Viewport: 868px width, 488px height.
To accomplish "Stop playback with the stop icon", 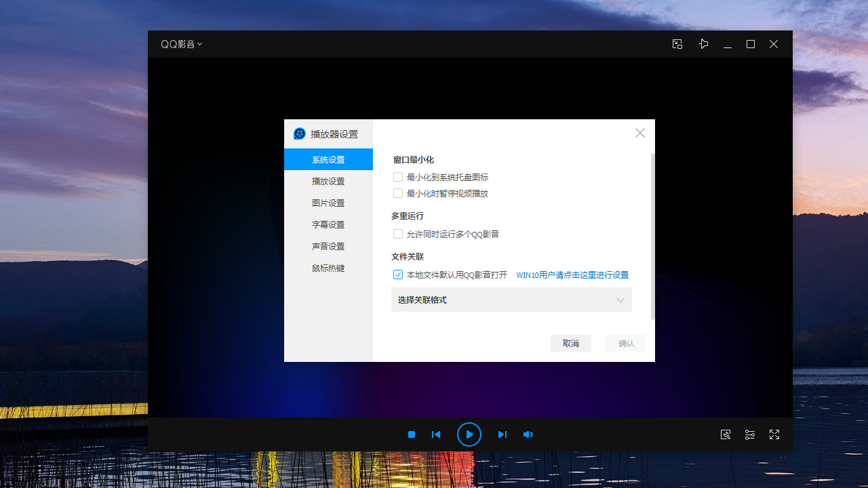I will (x=411, y=434).
